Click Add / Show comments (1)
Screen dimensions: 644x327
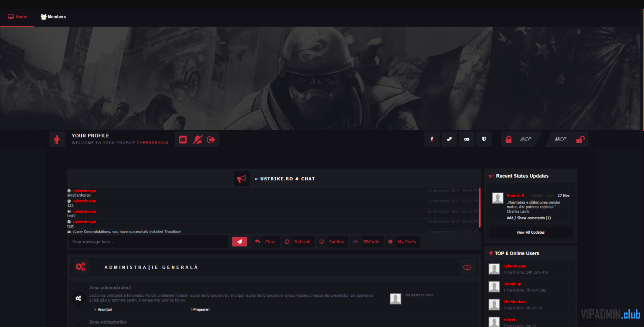click(x=529, y=218)
